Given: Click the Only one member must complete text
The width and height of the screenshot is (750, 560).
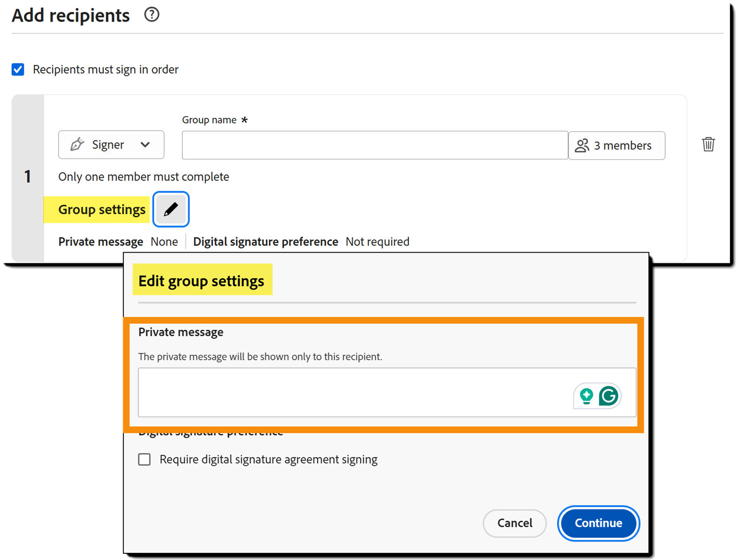Looking at the screenshot, I should (x=143, y=177).
